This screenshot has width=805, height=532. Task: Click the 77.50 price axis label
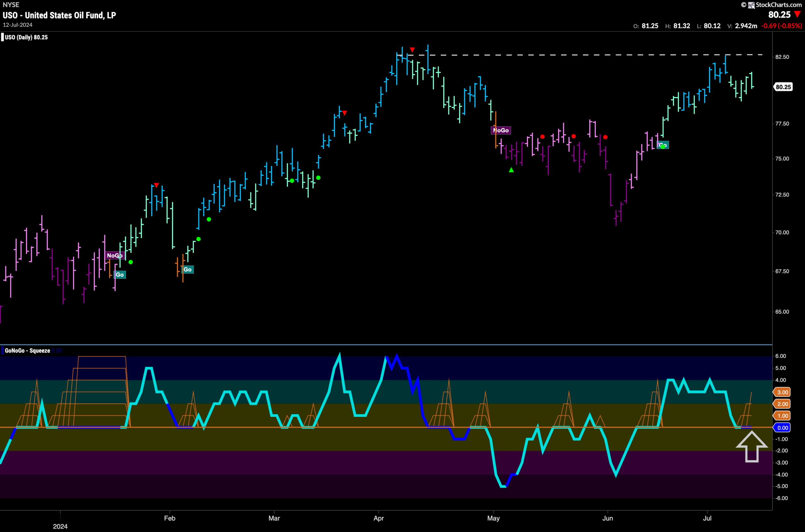[782, 124]
